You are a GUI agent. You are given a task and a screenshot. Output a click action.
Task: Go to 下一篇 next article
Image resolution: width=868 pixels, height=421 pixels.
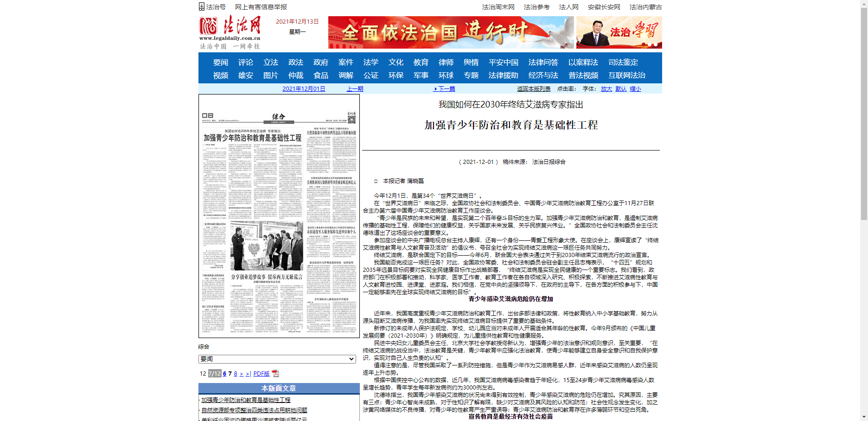(x=445, y=89)
